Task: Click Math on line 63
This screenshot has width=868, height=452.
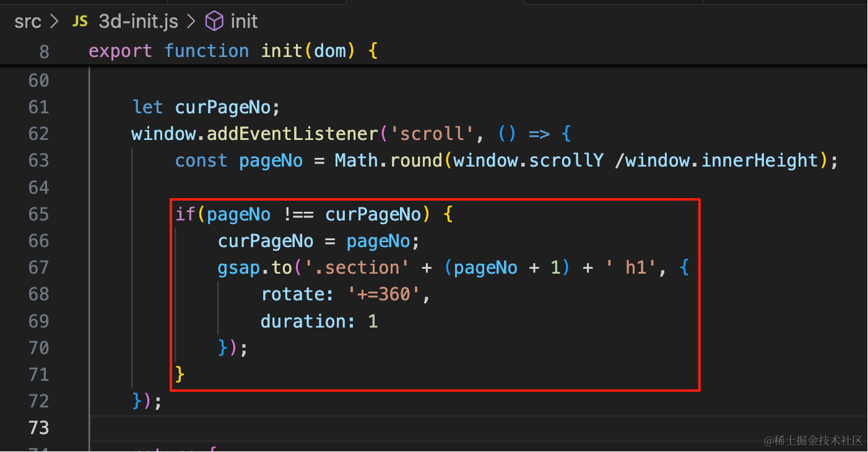Action: click(x=356, y=161)
